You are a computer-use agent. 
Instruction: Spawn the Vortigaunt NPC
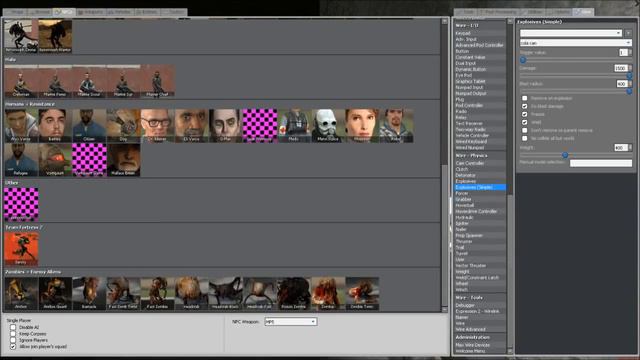pyautogui.click(x=55, y=160)
